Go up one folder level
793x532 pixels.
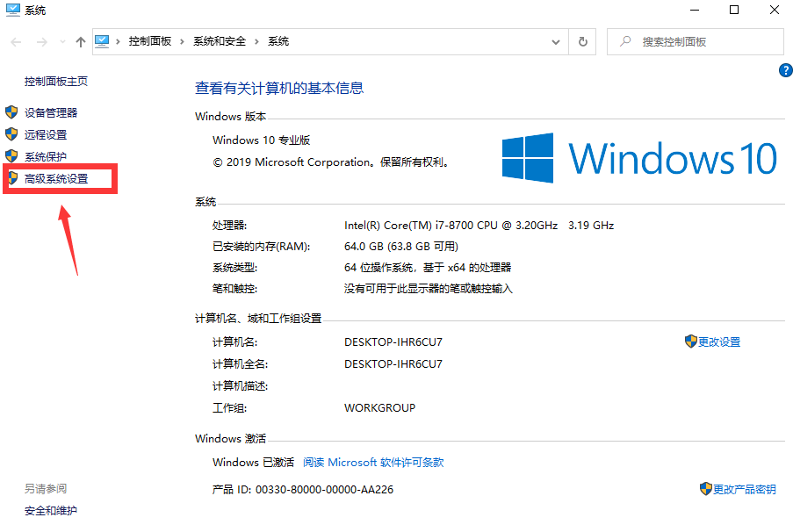pos(81,42)
